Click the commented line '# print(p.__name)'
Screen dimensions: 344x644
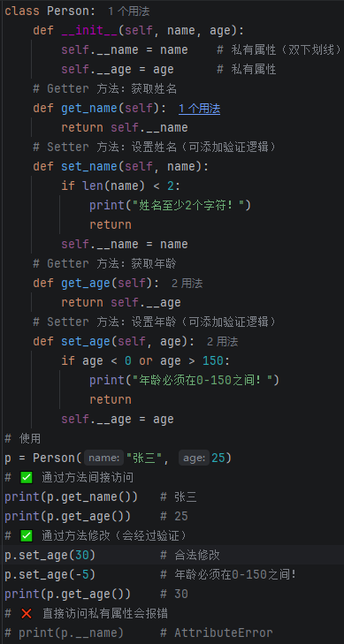[65, 633]
